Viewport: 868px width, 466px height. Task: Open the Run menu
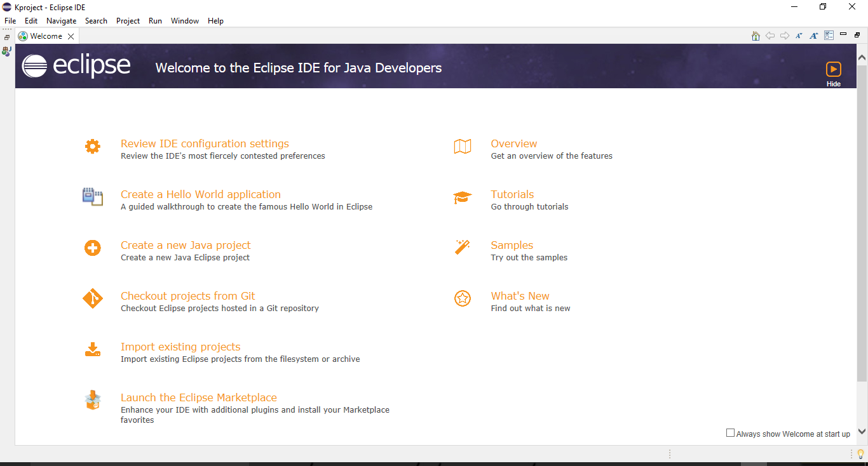pyautogui.click(x=155, y=21)
